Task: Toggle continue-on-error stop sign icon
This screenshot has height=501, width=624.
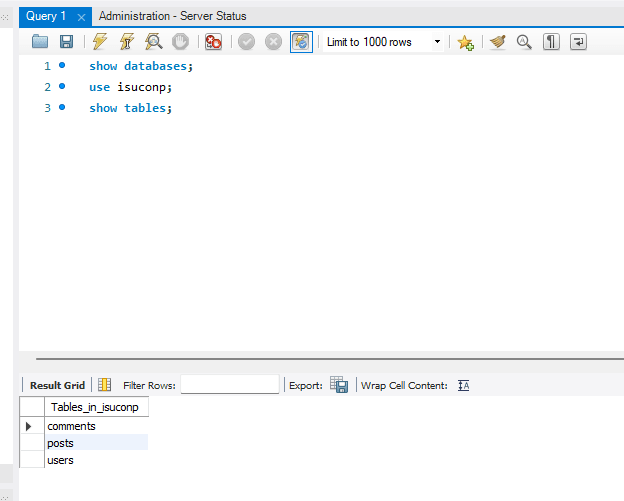Action: coord(213,42)
